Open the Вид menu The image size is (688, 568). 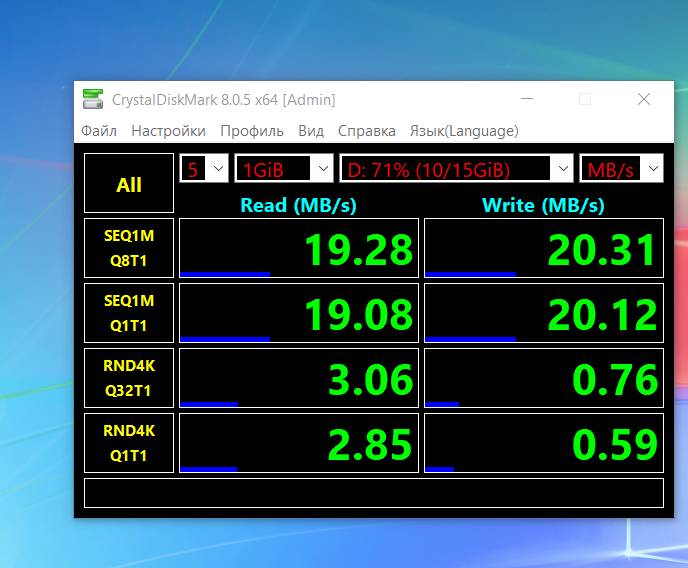pyautogui.click(x=311, y=131)
